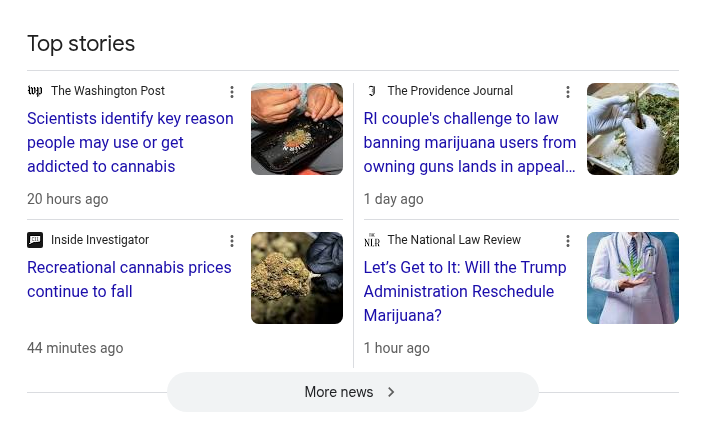Expand more news with the arrow chevron
Screen dimensions: 712x447
[391, 392]
